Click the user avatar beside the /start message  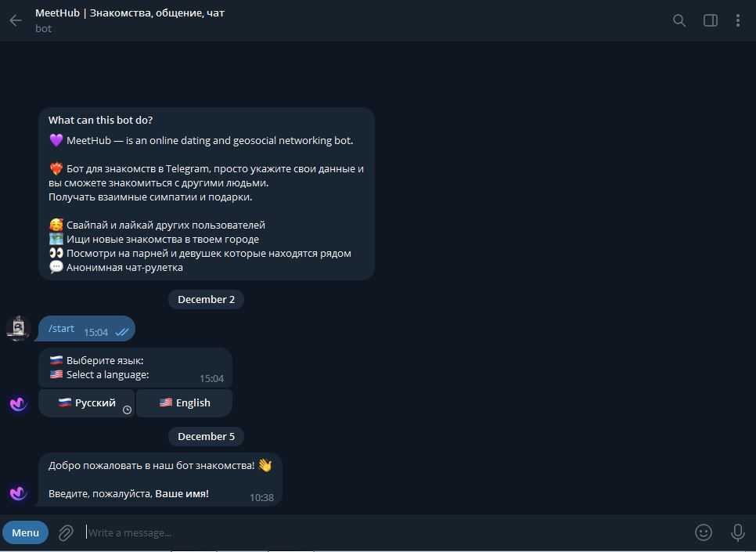(x=18, y=329)
